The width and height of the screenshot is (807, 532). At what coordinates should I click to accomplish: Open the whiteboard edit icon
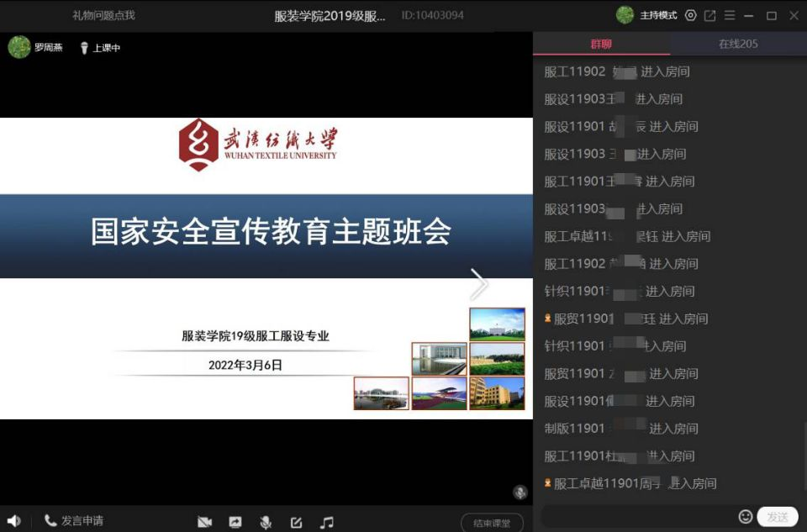[296, 522]
